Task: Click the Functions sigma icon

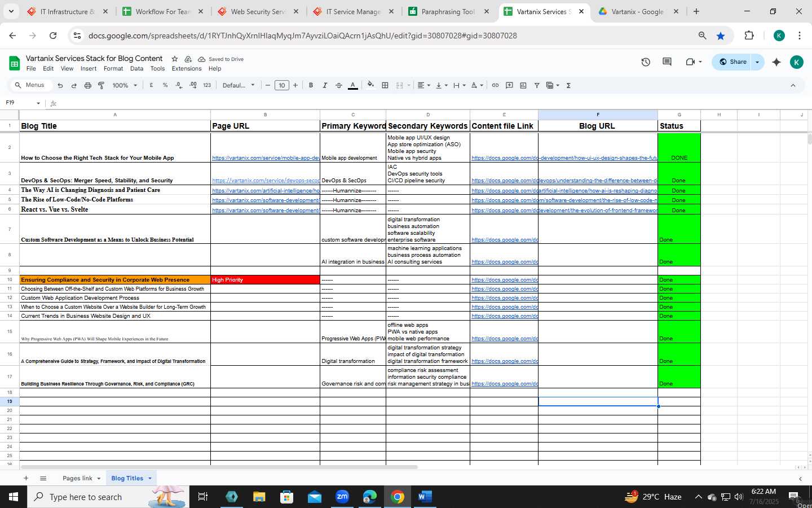Action: pyautogui.click(x=568, y=85)
